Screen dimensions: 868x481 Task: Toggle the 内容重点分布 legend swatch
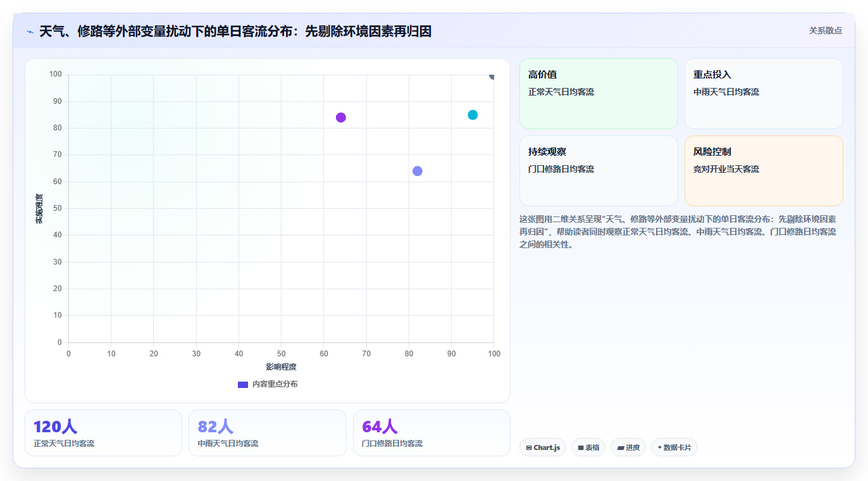click(x=243, y=384)
